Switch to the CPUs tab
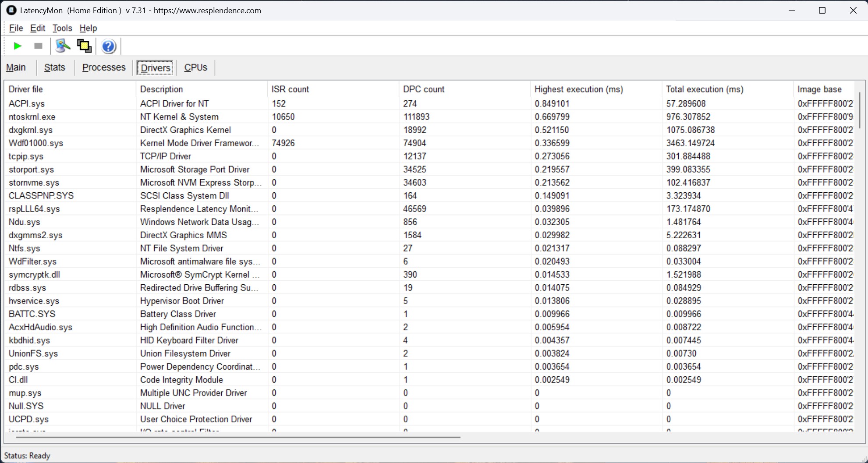 pyautogui.click(x=195, y=67)
